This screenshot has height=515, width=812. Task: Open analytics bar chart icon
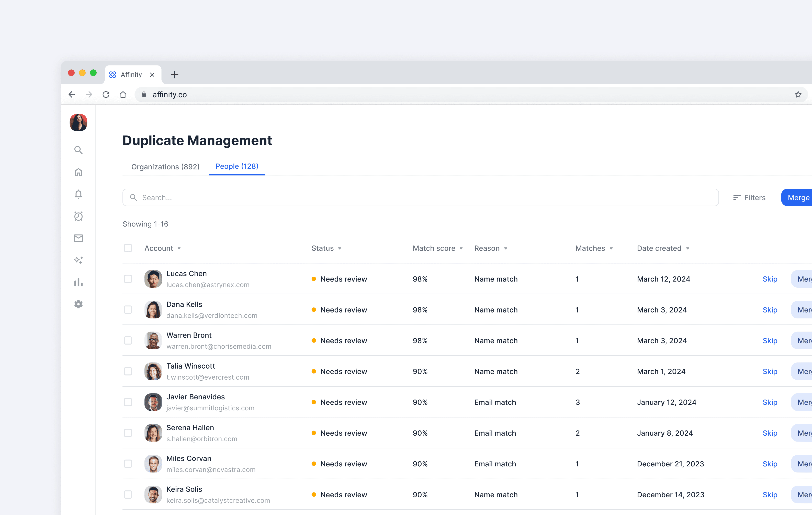(x=78, y=282)
